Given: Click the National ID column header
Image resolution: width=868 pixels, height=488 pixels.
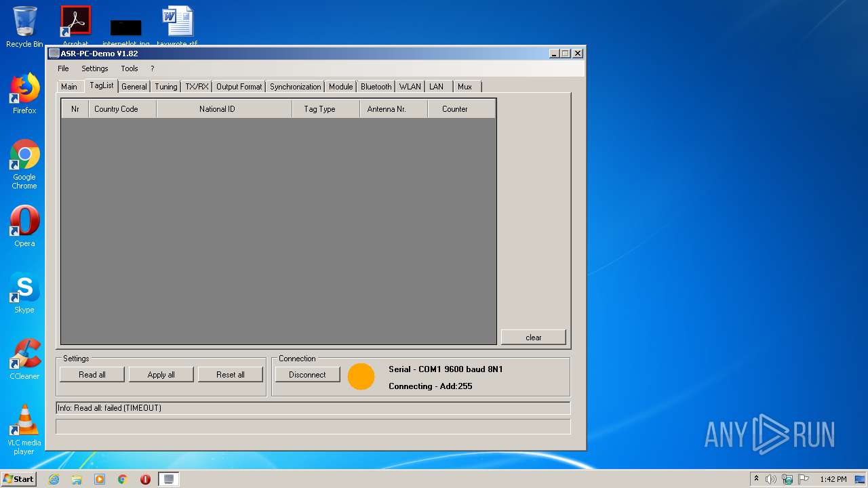Looking at the screenshot, I should (x=224, y=109).
